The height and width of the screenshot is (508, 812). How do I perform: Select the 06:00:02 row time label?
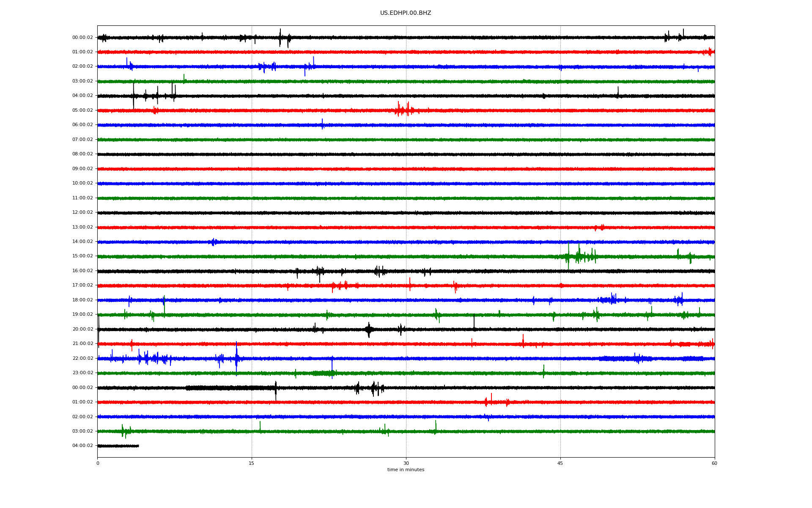[82, 125]
